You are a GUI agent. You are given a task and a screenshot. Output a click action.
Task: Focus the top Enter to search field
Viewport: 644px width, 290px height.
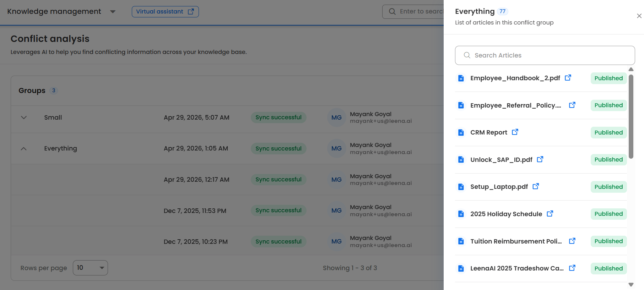click(413, 11)
